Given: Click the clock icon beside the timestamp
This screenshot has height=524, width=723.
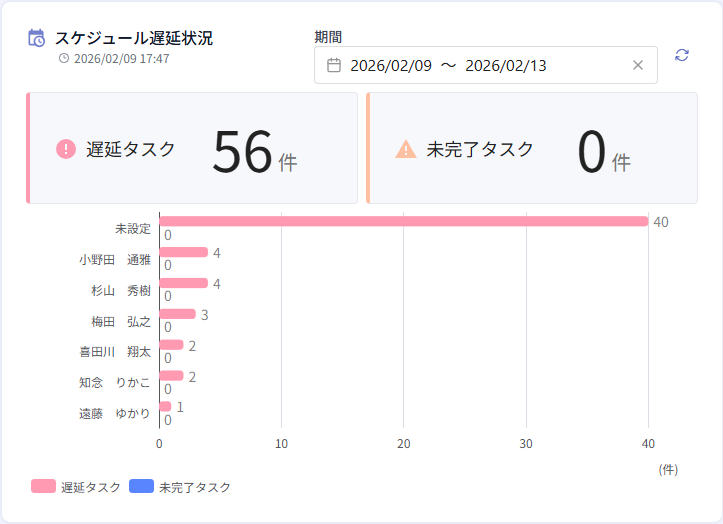Looking at the screenshot, I should coord(64,58).
